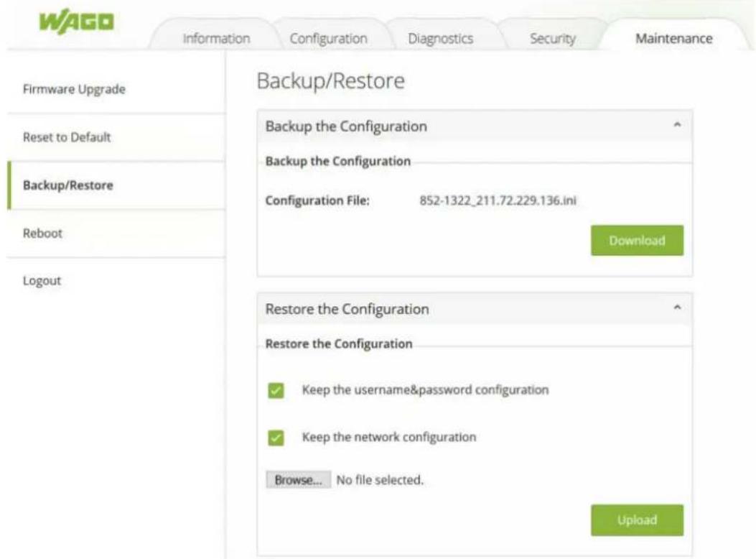Upload the configuration file

tap(637, 520)
